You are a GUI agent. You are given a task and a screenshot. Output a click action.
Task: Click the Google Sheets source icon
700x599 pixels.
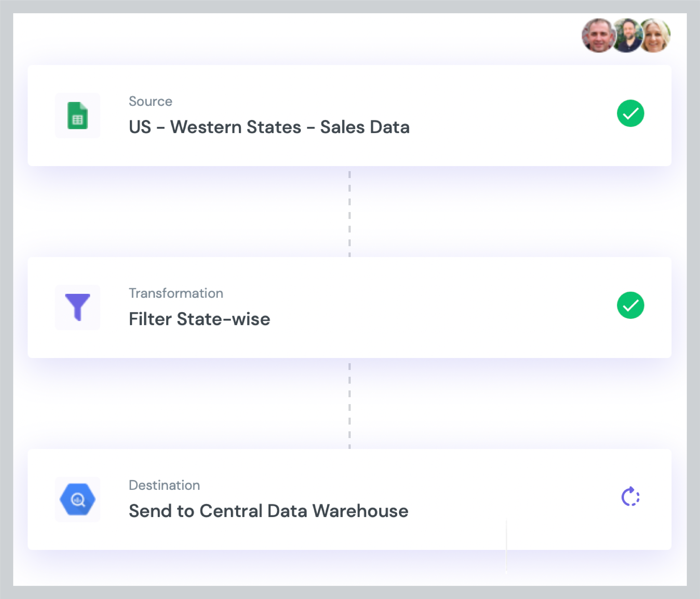(78, 116)
